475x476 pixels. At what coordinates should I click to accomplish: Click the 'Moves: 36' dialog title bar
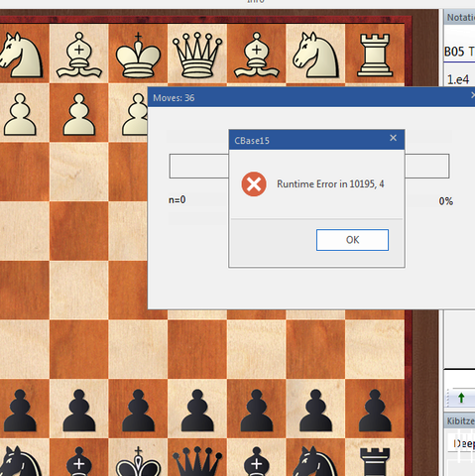click(310, 97)
